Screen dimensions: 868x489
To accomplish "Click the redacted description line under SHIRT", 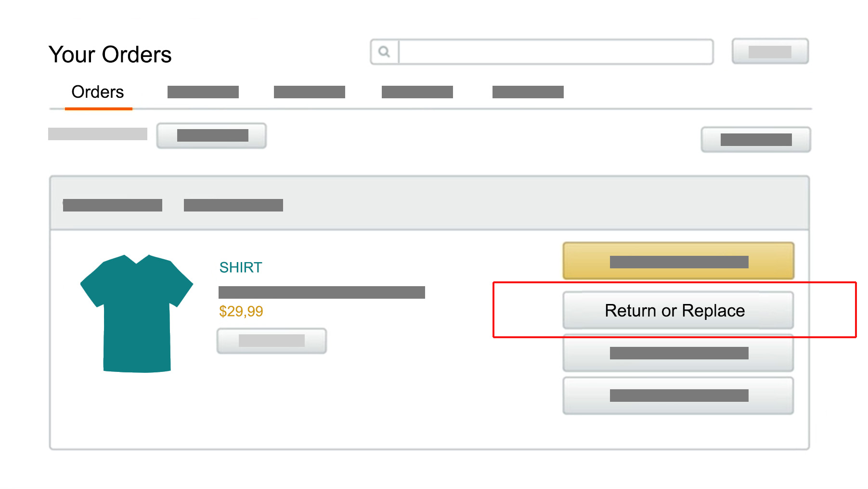I will (322, 292).
